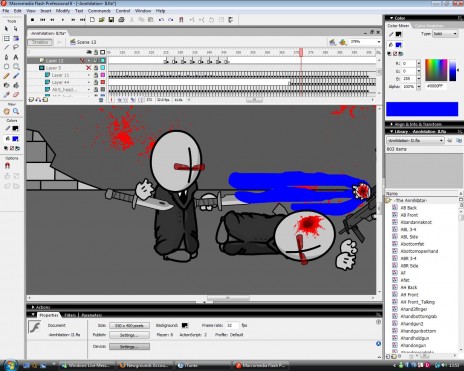
Task: Select the Free Transform tool
Action: [x=6, y=38]
